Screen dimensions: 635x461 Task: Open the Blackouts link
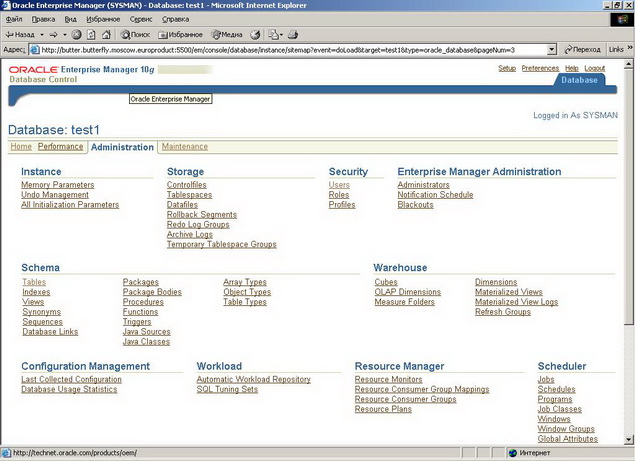pyautogui.click(x=416, y=205)
